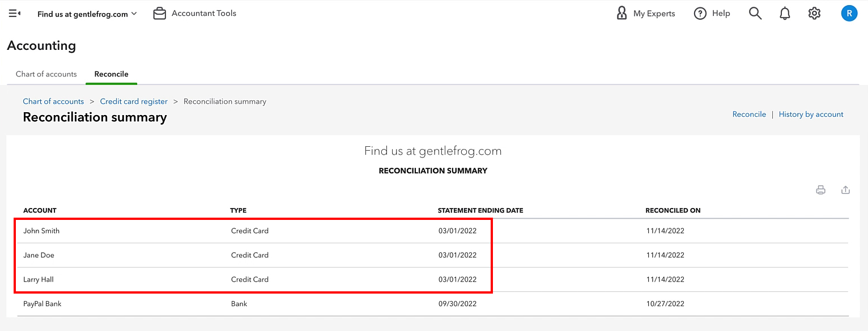Collapse the left navigation menu icon
This screenshot has height=331, width=868.
(x=15, y=13)
